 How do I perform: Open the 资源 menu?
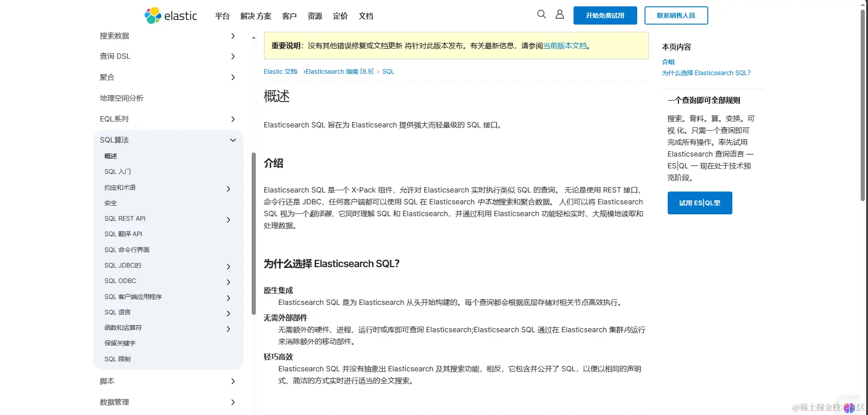(x=315, y=16)
